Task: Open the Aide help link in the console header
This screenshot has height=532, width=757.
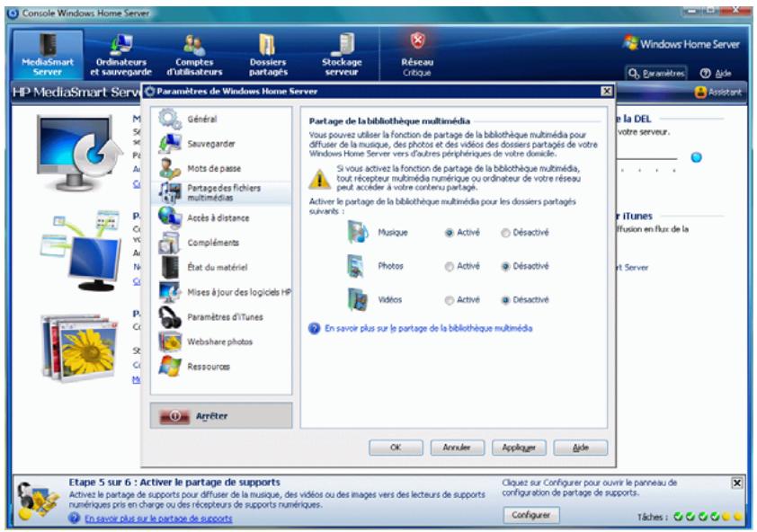Action: pyautogui.click(x=716, y=74)
